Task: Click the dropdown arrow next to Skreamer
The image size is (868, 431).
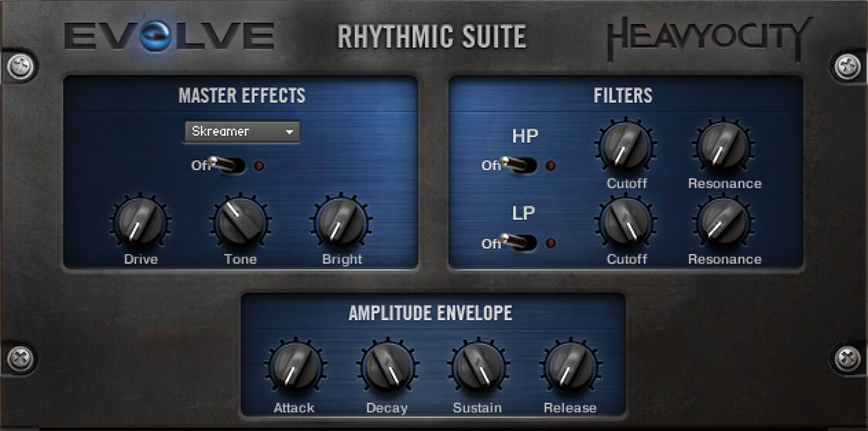Action: click(x=289, y=133)
